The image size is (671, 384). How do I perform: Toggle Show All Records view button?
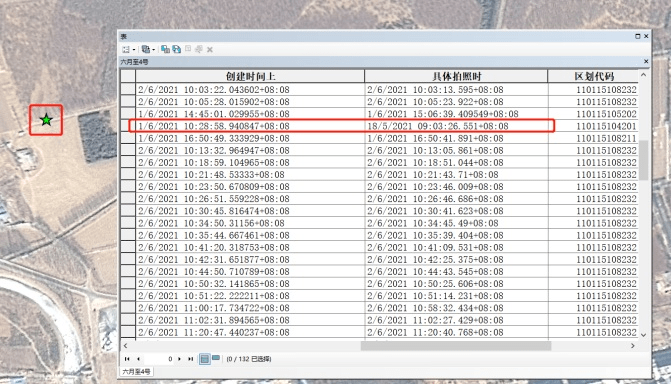coord(205,359)
